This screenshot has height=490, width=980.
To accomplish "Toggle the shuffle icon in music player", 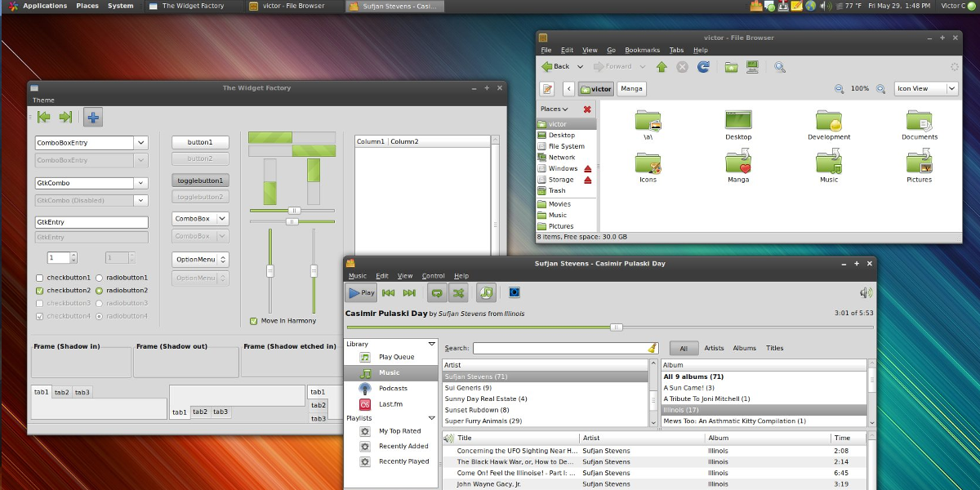I will tap(459, 292).
